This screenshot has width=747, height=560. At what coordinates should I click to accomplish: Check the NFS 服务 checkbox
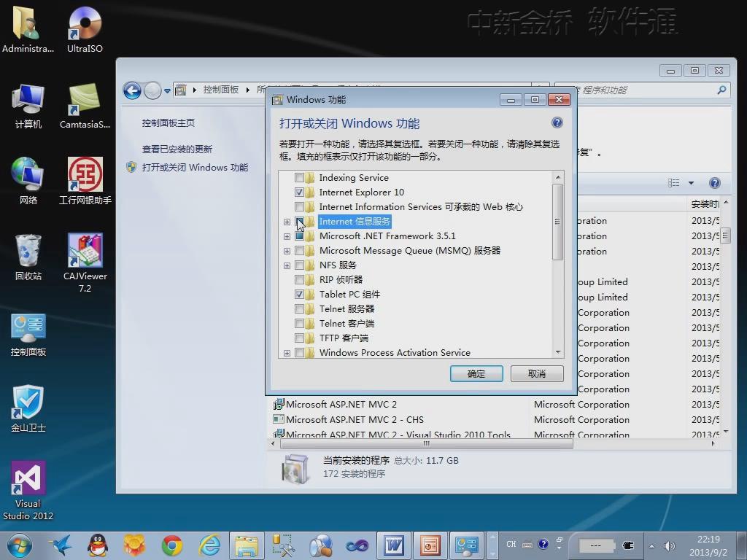(x=299, y=265)
